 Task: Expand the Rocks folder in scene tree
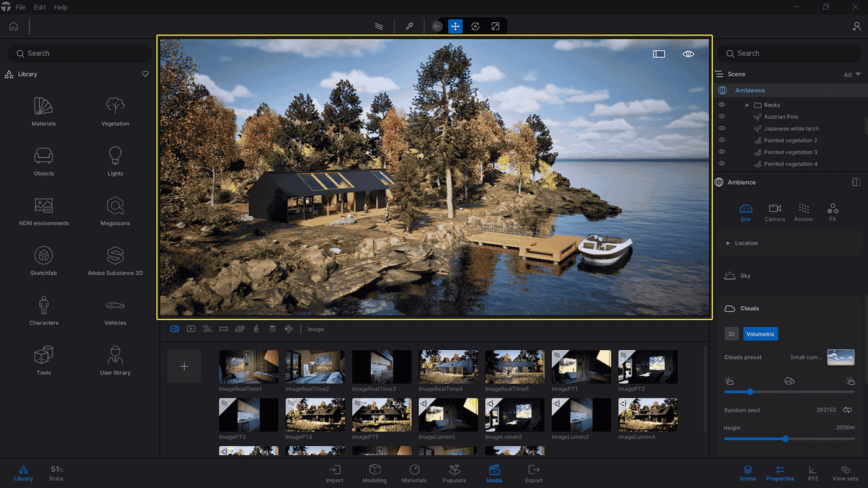(747, 105)
